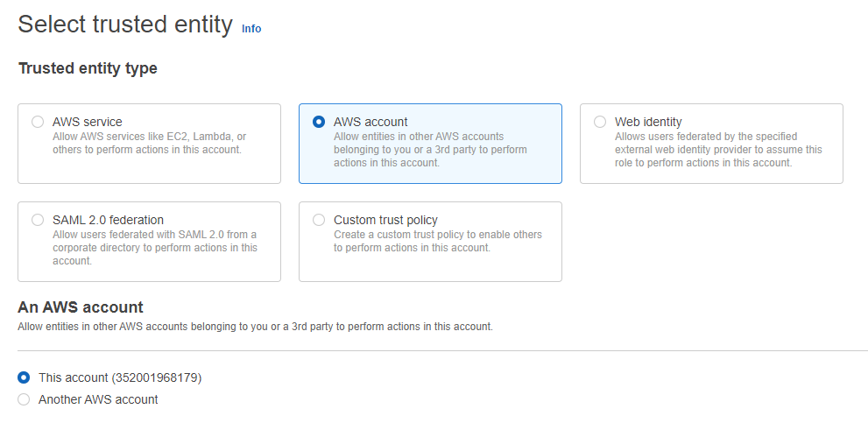The height and width of the screenshot is (423, 868).
Task: Click the Create a custom trust policy description
Action: [x=438, y=241]
